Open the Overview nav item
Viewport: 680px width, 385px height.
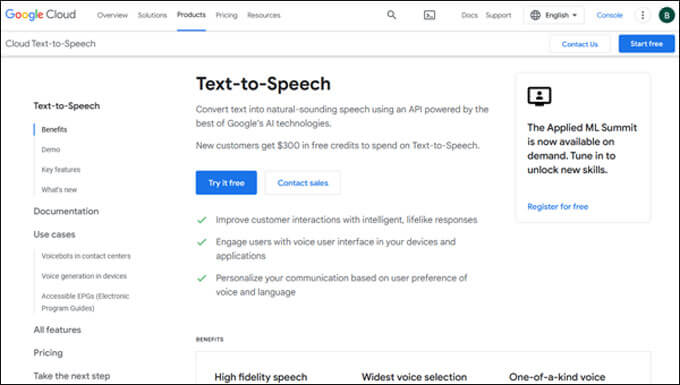click(112, 15)
